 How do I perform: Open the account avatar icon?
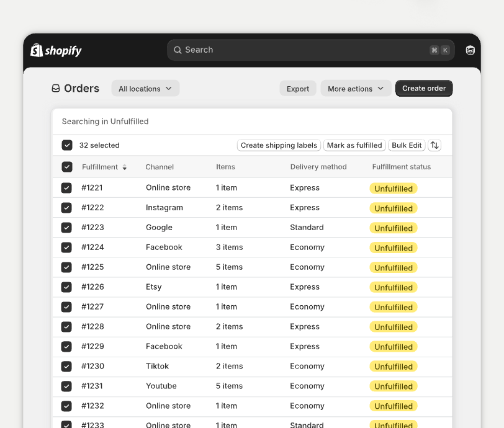(x=470, y=50)
